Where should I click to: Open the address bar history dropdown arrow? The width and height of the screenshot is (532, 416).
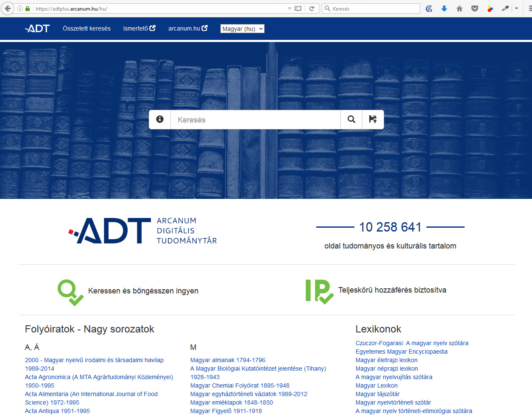point(290,8)
